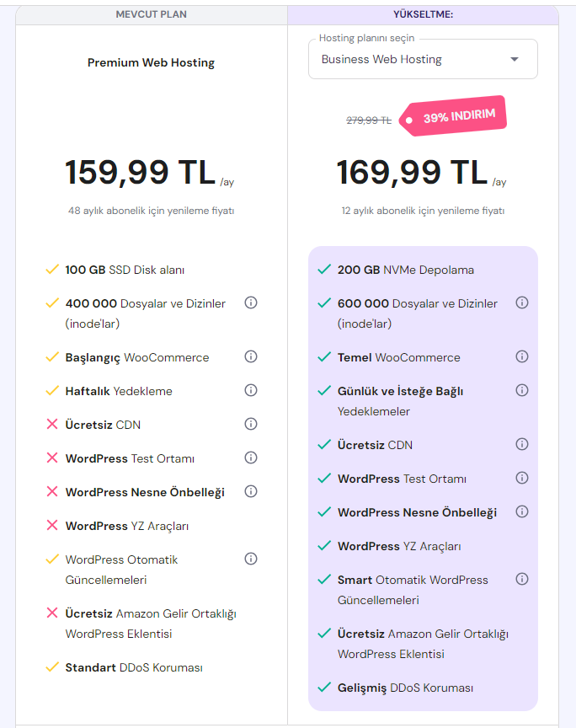Open info for left-plan WordPress Test Ortamı
576x728 pixels.
(251, 458)
